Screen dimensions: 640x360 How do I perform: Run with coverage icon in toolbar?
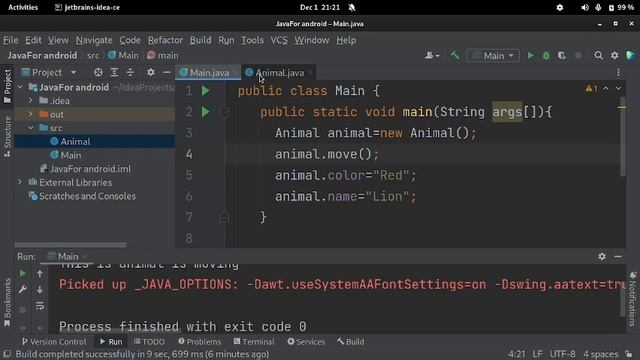click(562, 56)
